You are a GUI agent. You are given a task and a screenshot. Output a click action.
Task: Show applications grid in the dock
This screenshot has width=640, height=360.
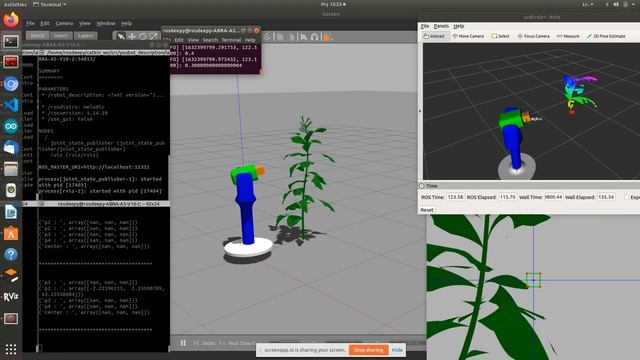11,349
